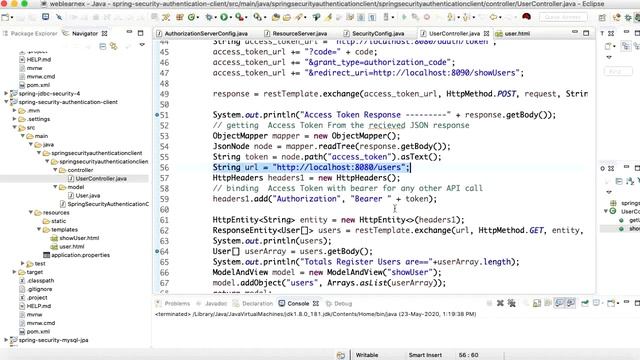Viewport: 640px width, 360px height.
Task: Click the Smart Insert status entry
Action: click(x=425, y=355)
